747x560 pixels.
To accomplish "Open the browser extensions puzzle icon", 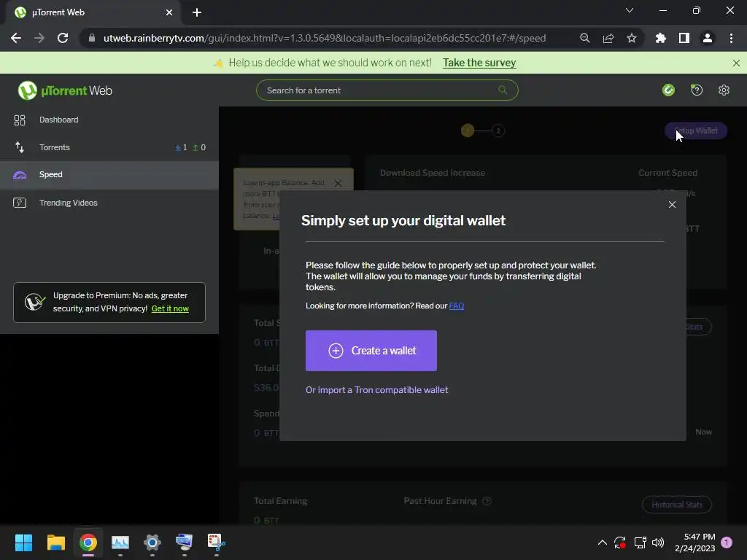I will 660,38.
